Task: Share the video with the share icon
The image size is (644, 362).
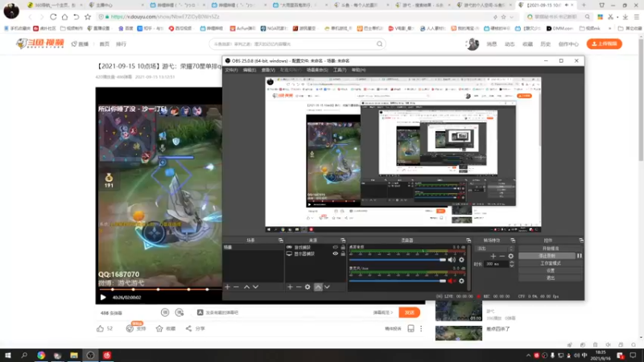Action: 188,328
